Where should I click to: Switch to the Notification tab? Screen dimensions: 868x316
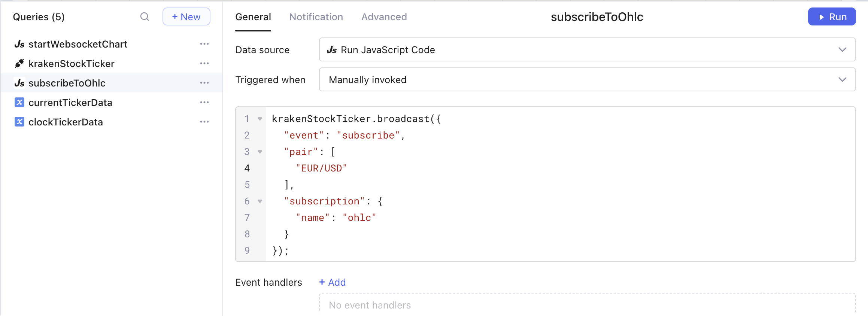tap(316, 17)
